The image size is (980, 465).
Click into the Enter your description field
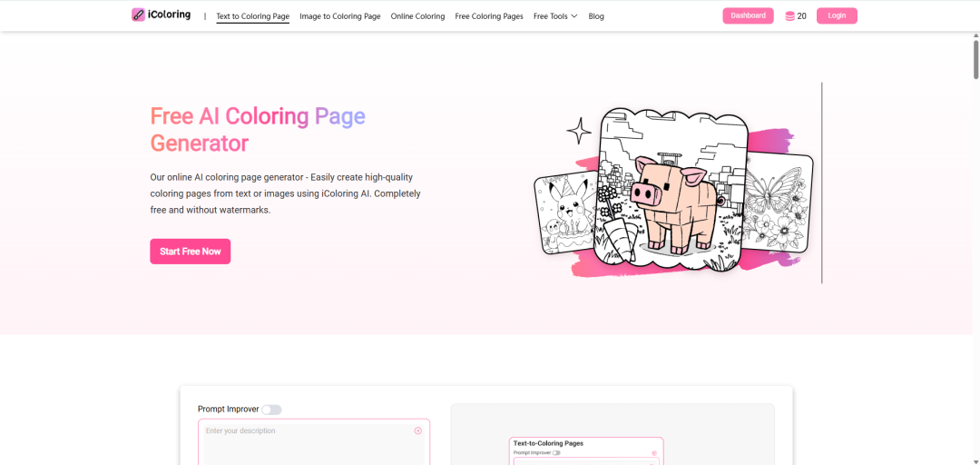(314, 444)
